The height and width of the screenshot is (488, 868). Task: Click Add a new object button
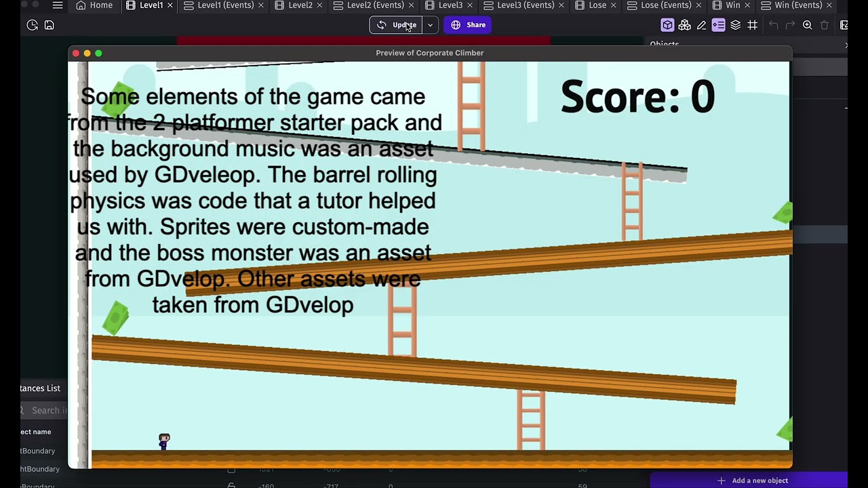pos(753,481)
